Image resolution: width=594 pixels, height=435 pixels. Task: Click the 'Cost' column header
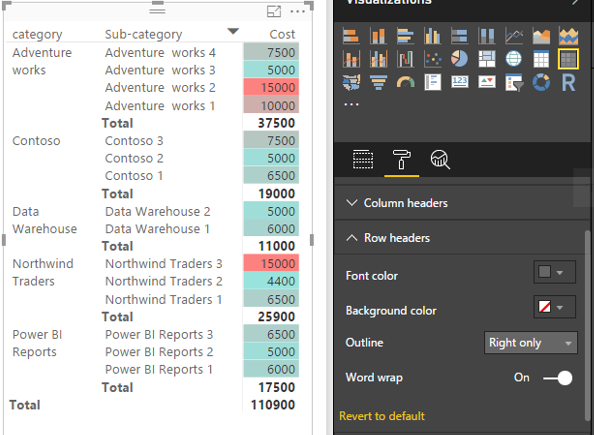(282, 34)
